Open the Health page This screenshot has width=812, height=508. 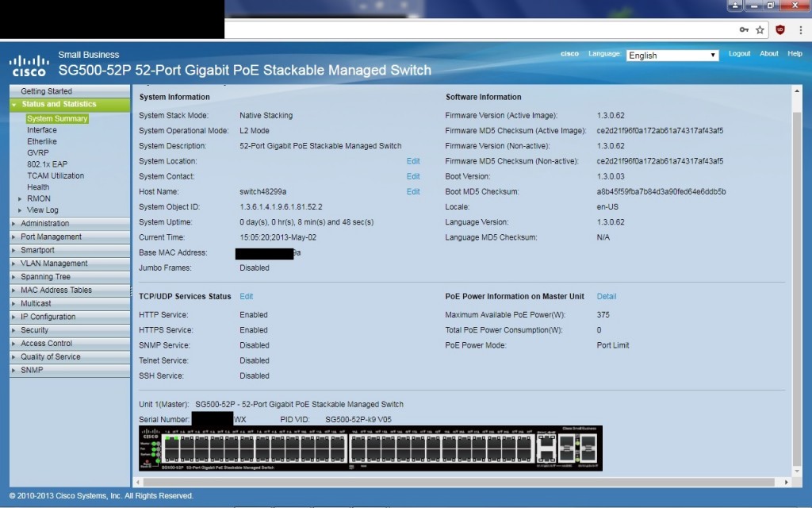click(38, 187)
